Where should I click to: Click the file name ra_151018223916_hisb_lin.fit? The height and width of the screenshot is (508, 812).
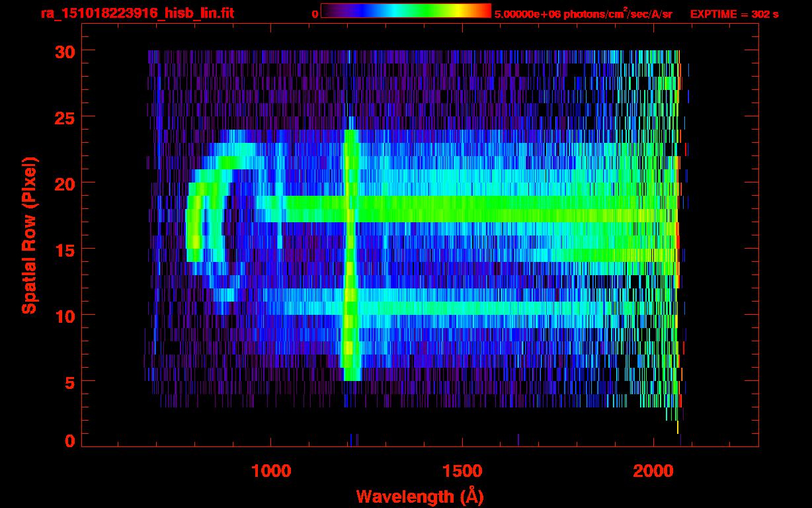click(137, 13)
